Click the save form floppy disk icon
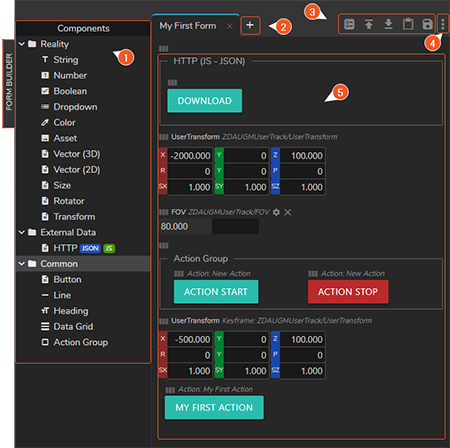 click(x=427, y=24)
